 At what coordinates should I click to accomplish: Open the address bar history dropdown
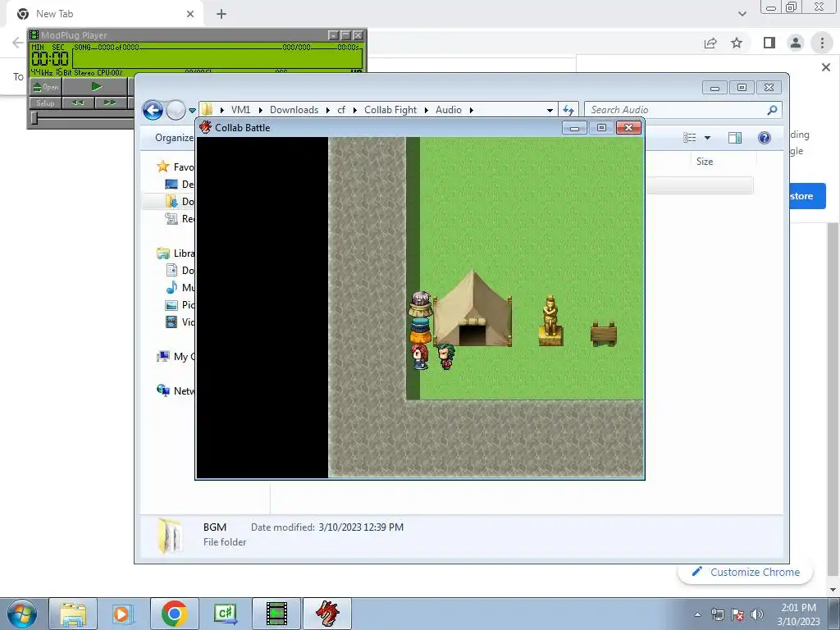click(550, 111)
